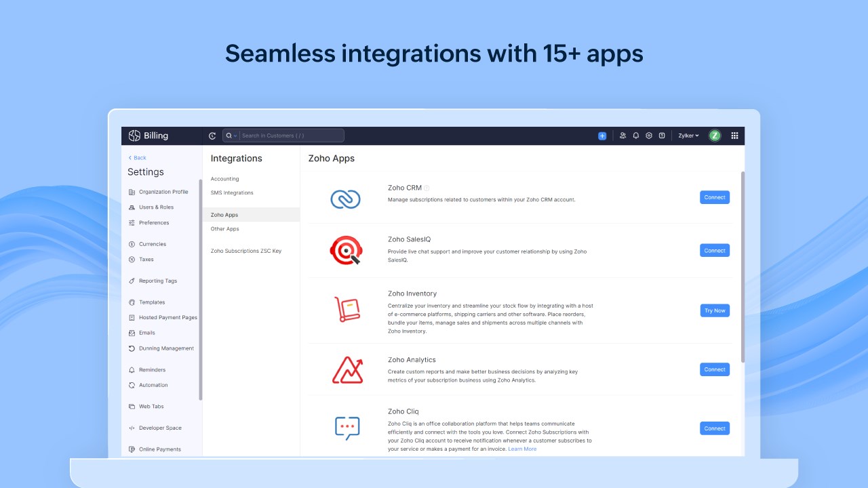Open the apps grid launcher icon
The image size is (868, 488).
pos(734,136)
